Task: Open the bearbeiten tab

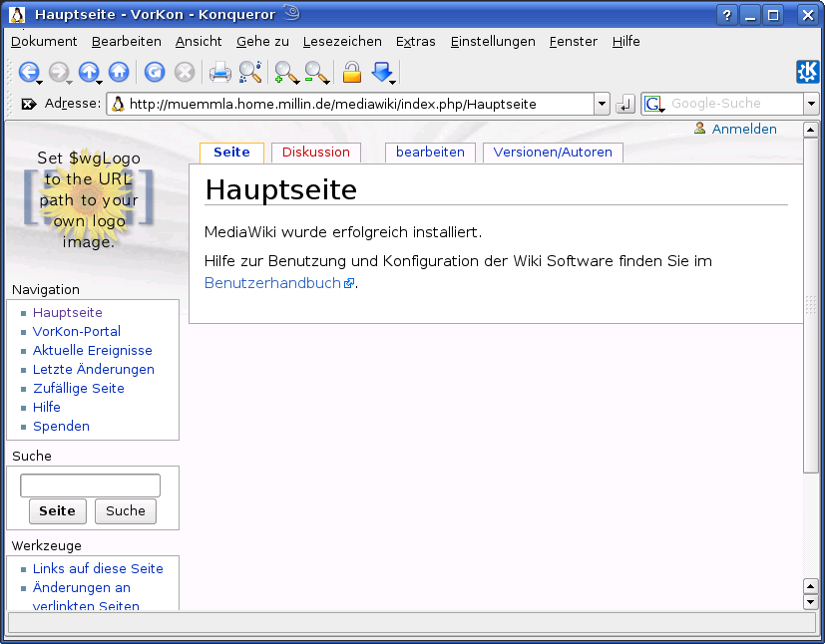Action: (430, 153)
